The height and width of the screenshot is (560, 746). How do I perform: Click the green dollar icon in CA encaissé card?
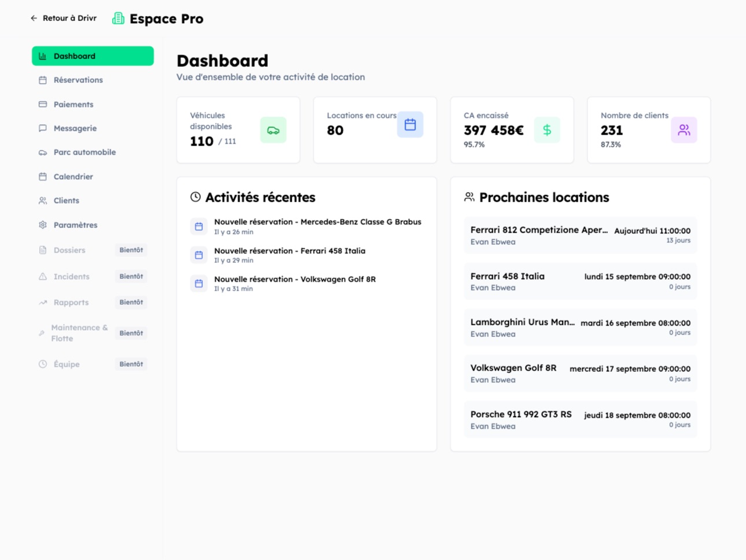tap(547, 130)
